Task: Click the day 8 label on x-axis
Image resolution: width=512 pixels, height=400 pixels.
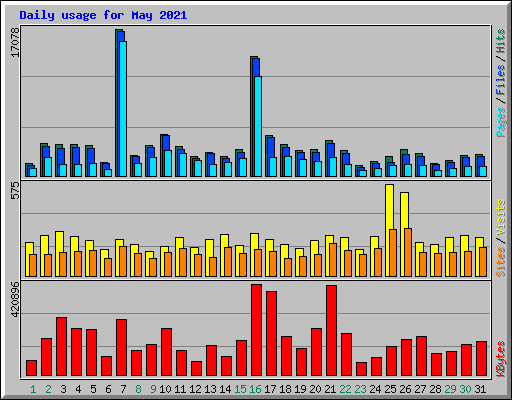Action: [138, 389]
